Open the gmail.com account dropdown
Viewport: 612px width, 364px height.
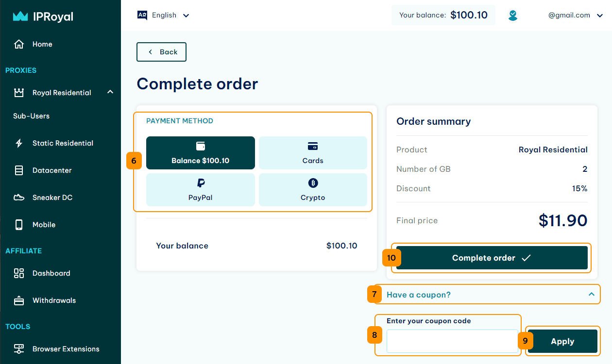click(569, 16)
